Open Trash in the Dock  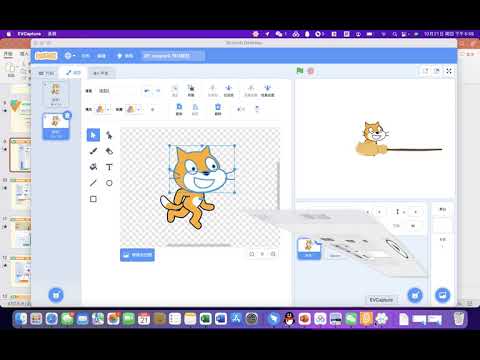(x=459, y=319)
